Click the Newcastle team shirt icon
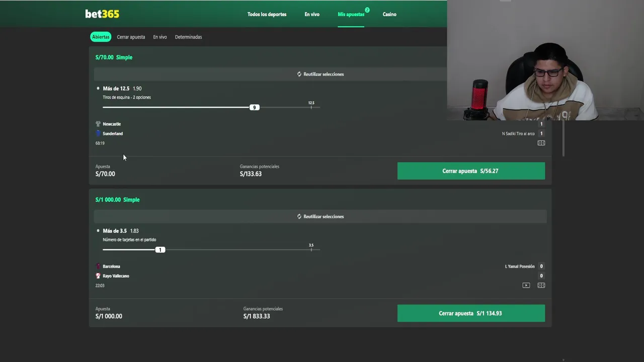This screenshot has width=644, height=362. [98, 124]
